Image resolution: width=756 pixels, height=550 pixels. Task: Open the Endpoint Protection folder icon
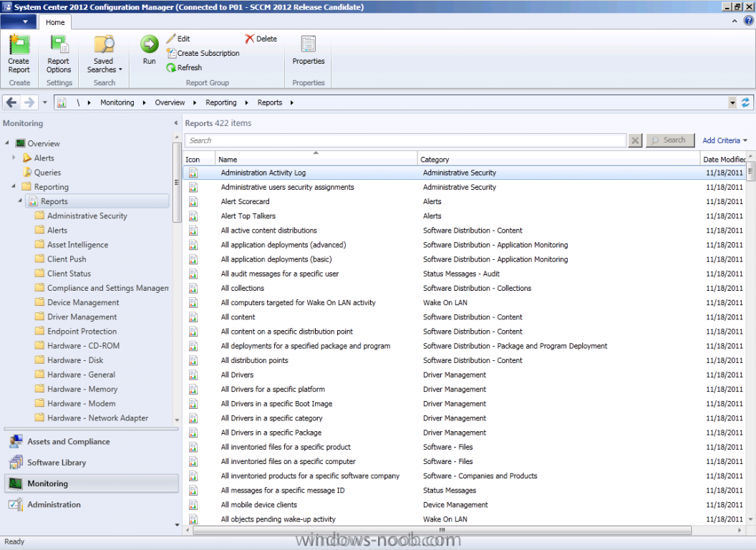pyautogui.click(x=39, y=331)
